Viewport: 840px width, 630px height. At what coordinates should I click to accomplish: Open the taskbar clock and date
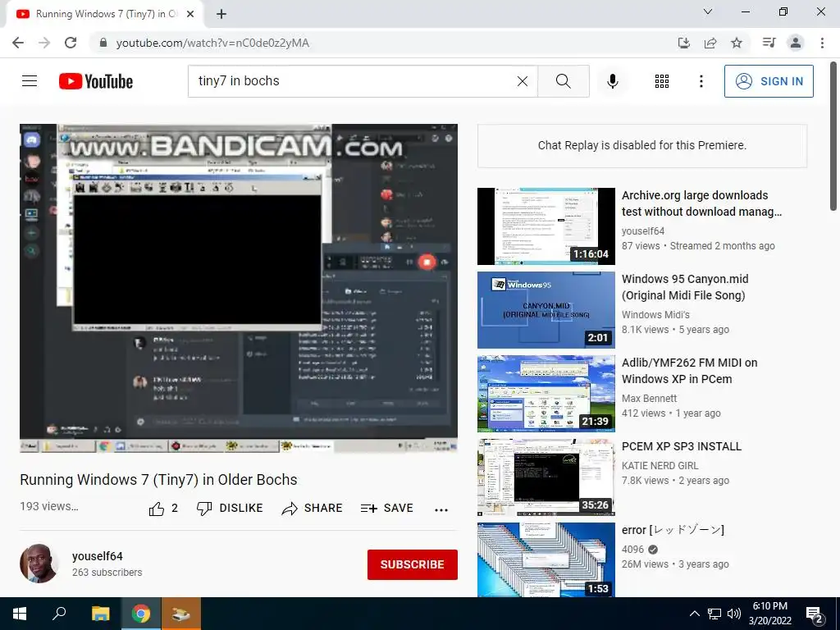click(x=769, y=614)
